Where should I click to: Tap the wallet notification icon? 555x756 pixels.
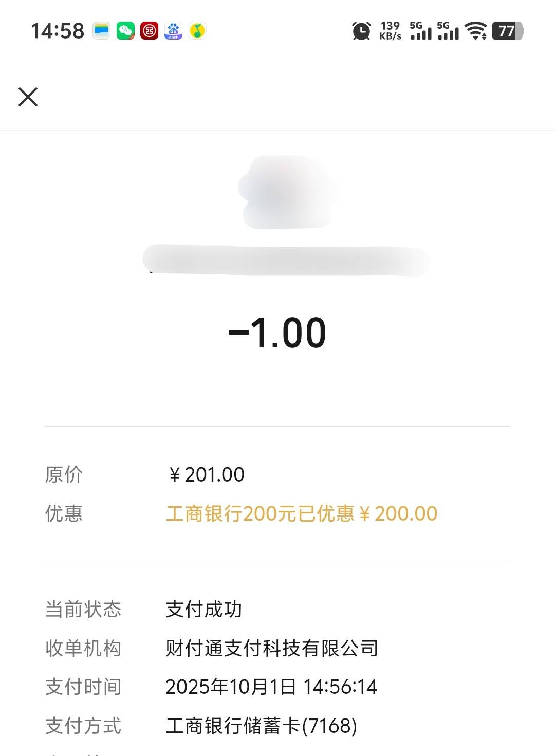click(x=101, y=31)
